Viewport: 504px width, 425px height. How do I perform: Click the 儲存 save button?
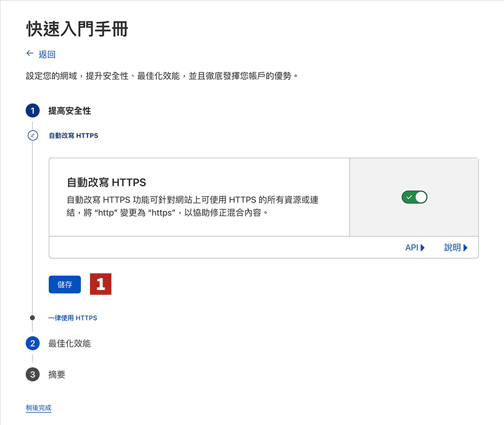(65, 285)
